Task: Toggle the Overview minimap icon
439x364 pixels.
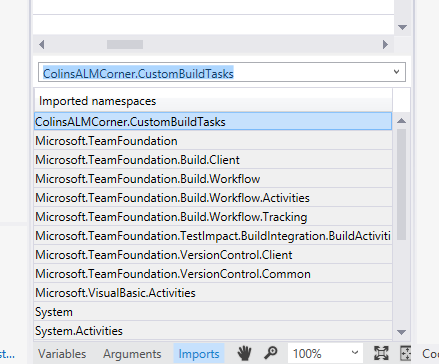Action: pos(405,353)
